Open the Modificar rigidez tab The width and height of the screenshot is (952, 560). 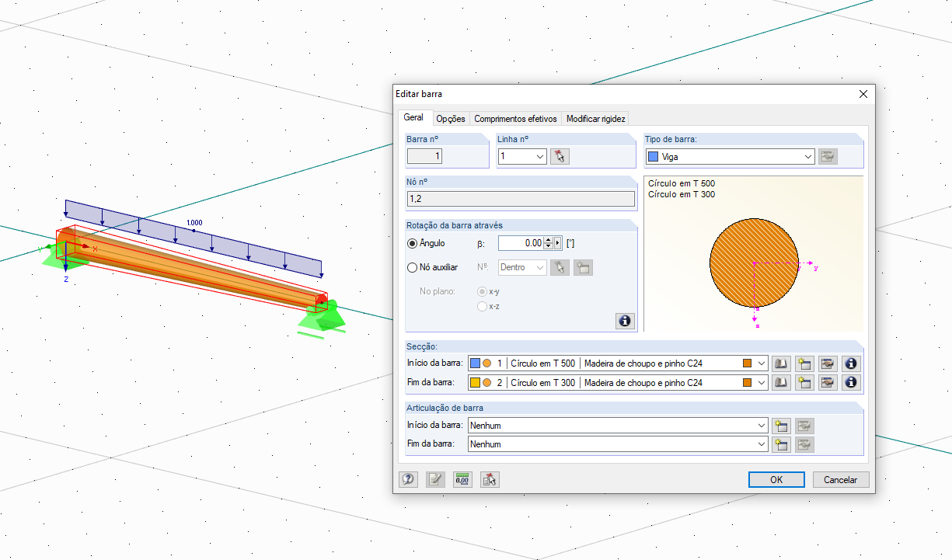coord(595,118)
